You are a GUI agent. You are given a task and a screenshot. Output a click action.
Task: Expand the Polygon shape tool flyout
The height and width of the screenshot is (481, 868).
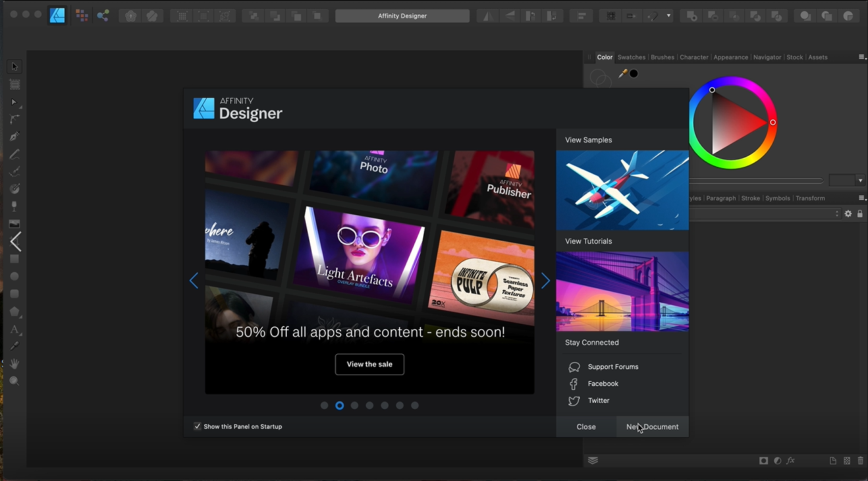click(x=21, y=317)
